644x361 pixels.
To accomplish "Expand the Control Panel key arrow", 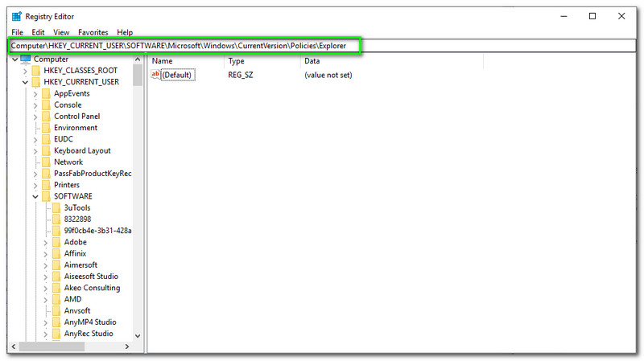I will tap(35, 117).
